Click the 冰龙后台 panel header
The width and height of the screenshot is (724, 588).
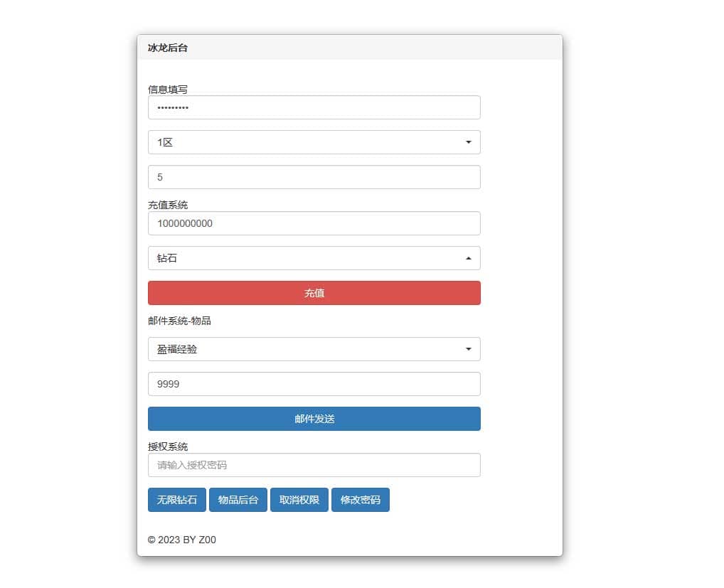[168, 48]
